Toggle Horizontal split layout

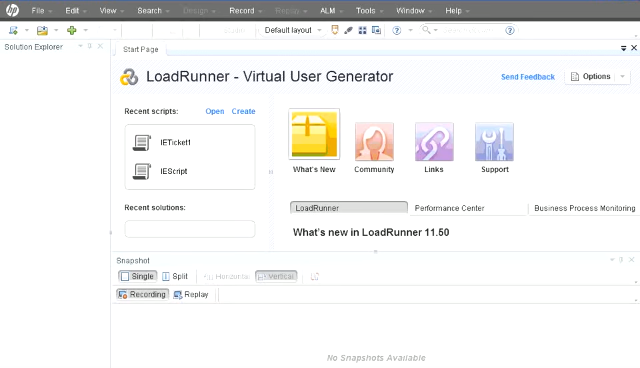(x=227, y=276)
